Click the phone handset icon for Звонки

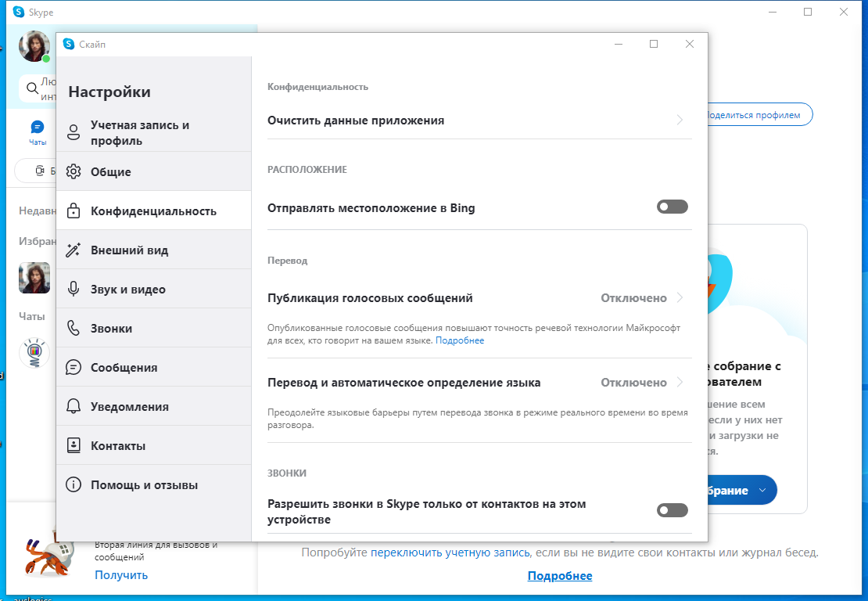[73, 328]
